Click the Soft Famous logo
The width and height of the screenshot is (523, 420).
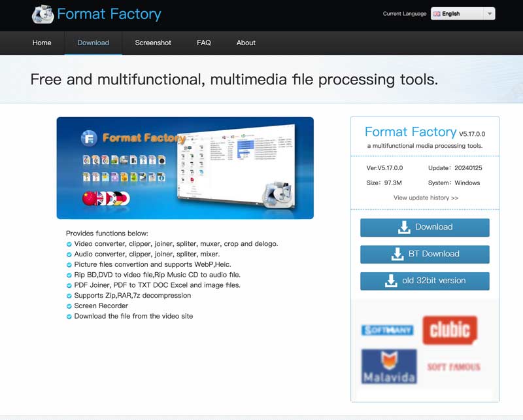click(454, 367)
